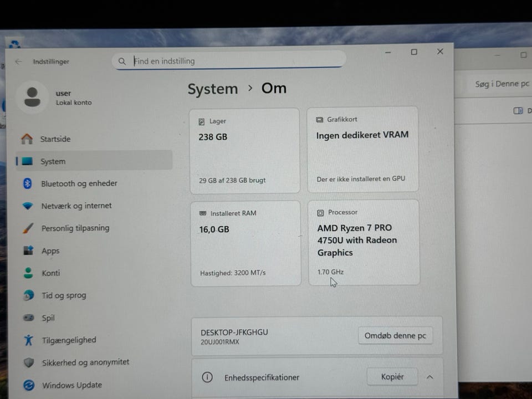
Task: Click 'Der er ikke installeret en GPU'
Action: [361, 179]
